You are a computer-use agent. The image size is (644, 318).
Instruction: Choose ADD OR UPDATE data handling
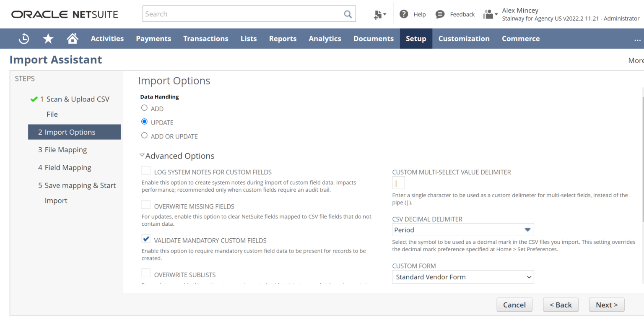tap(144, 135)
